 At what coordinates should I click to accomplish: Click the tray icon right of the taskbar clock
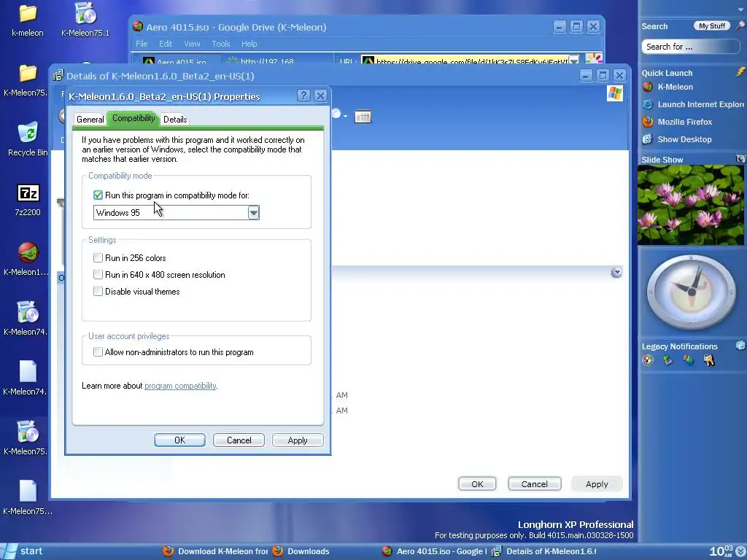740,551
